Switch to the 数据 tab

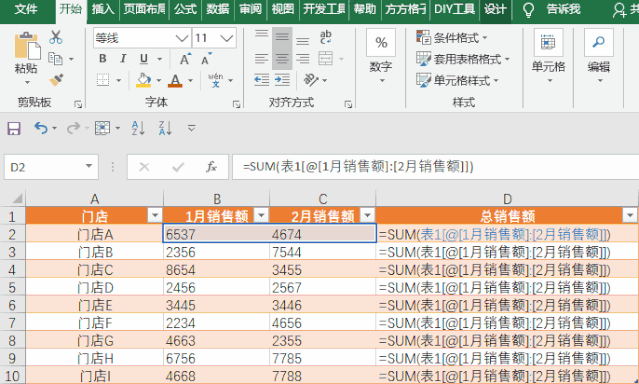pos(218,9)
